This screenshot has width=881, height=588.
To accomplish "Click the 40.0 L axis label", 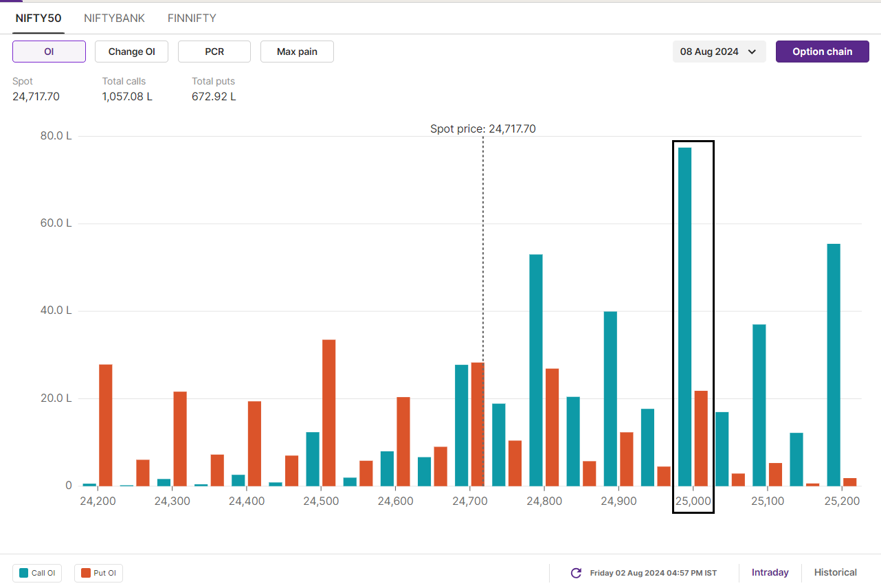I will click(x=56, y=310).
